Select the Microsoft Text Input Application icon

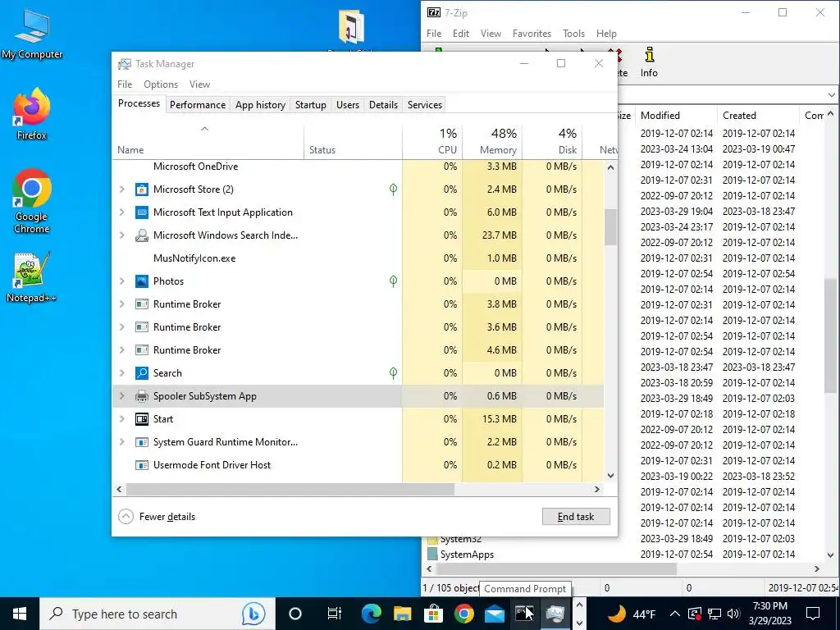pyautogui.click(x=141, y=212)
